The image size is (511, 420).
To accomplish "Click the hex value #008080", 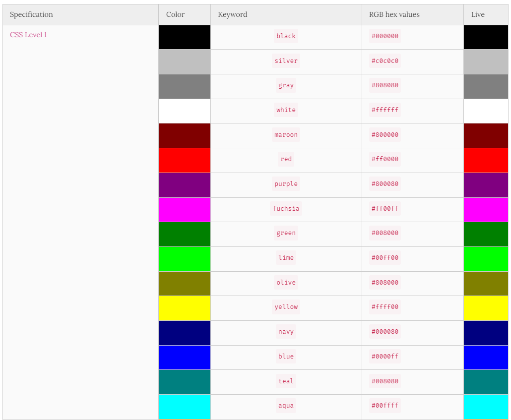I will (x=385, y=381).
